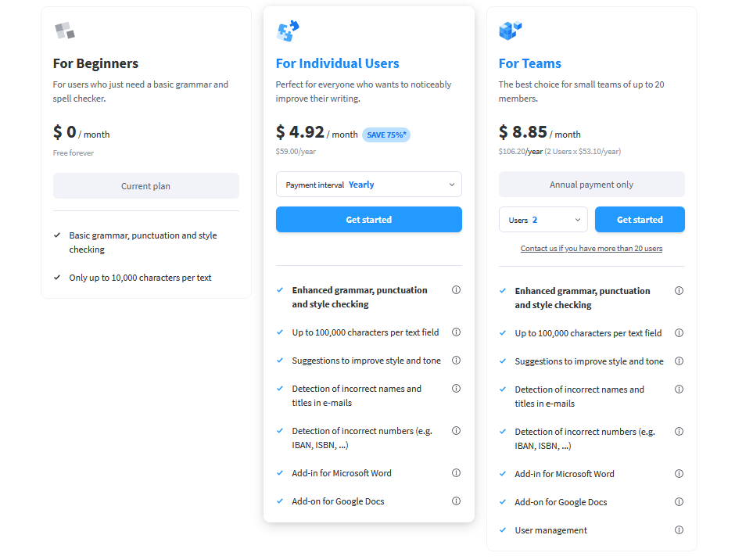Open Contact us link for over 20 users
Viewport: 753px width, 560px height.
tap(591, 249)
